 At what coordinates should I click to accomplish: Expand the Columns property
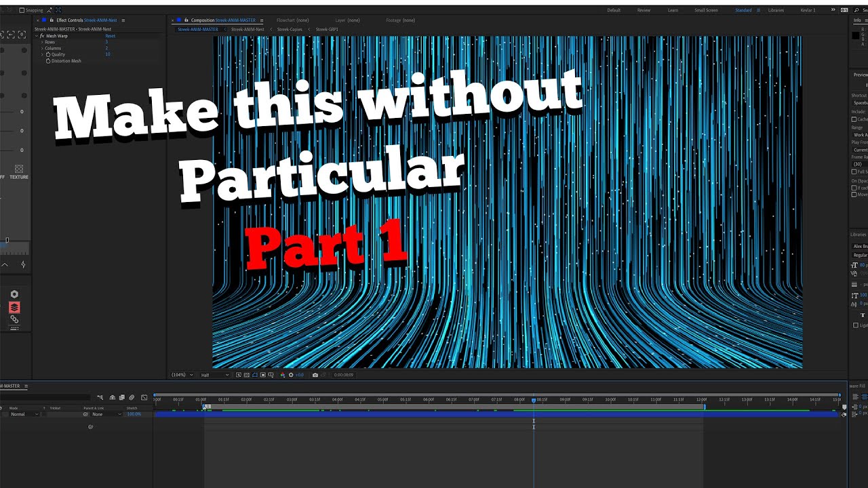click(x=42, y=48)
